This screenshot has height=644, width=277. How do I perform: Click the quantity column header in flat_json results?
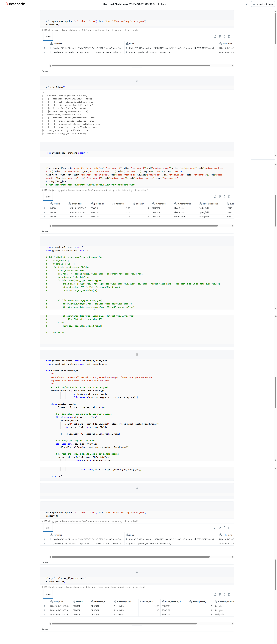click(x=140, y=204)
